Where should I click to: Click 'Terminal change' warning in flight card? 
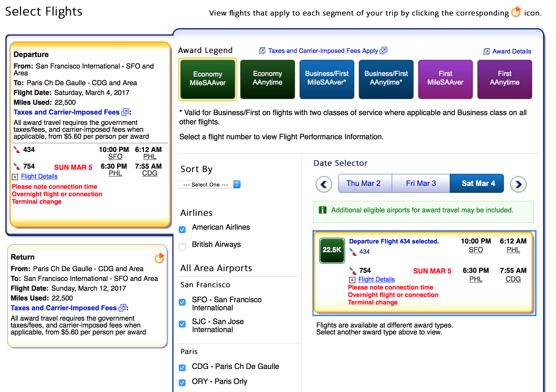coord(373,302)
